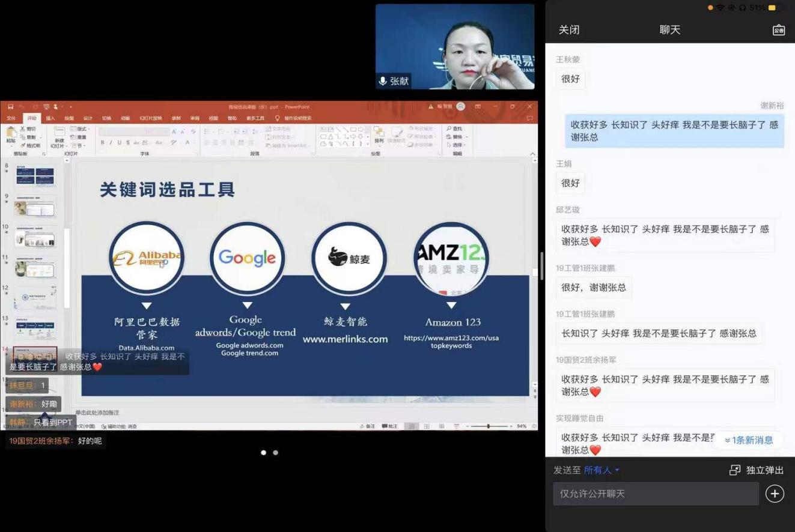The width and height of the screenshot is (795, 532).
Task: Click the 关键词选品工具 slide title
Action: click(x=167, y=190)
